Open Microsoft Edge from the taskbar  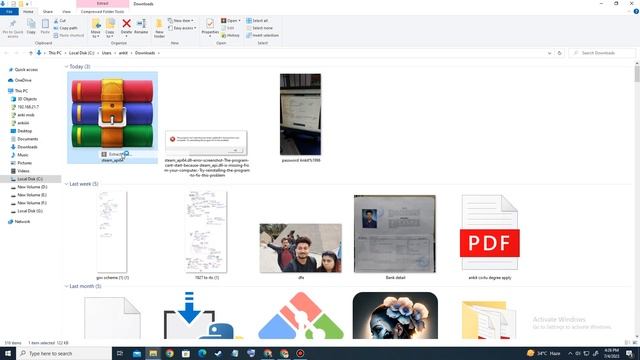point(202,353)
